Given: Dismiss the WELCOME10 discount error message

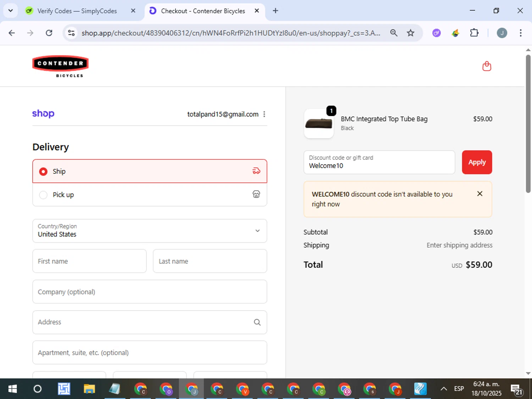Looking at the screenshot, I should point(480,194).
